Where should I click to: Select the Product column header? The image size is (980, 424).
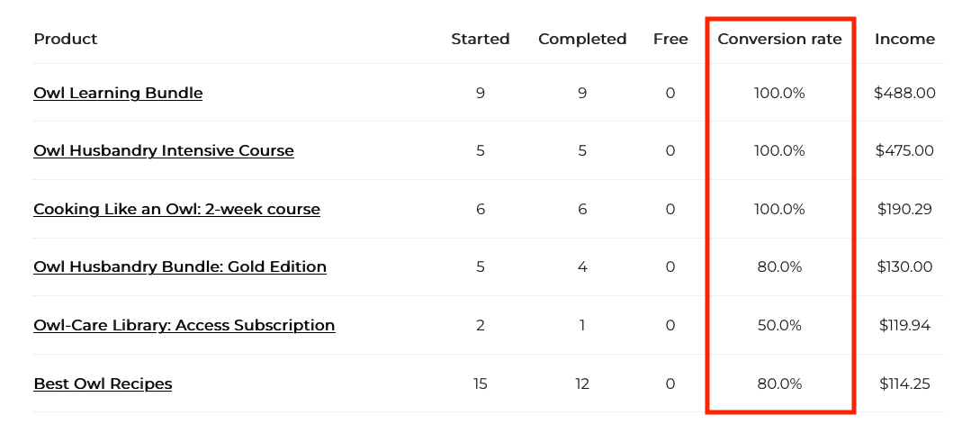[66, 39]
